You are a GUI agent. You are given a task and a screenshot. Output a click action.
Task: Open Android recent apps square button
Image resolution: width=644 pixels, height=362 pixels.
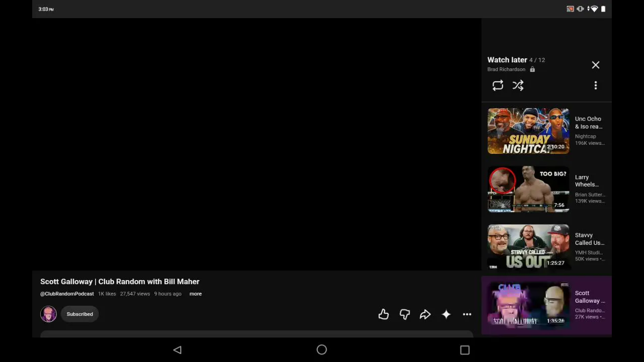[465, 350]
